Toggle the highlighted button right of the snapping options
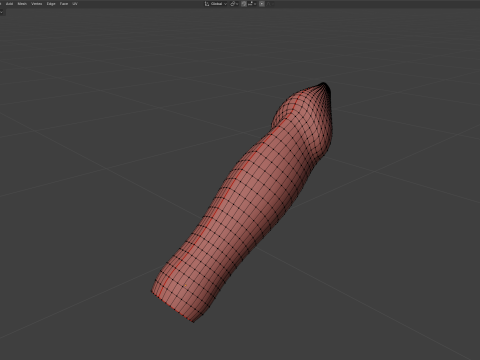Image resolution: width=480 pixels, height=360 pixels. [x=262, y=4]
